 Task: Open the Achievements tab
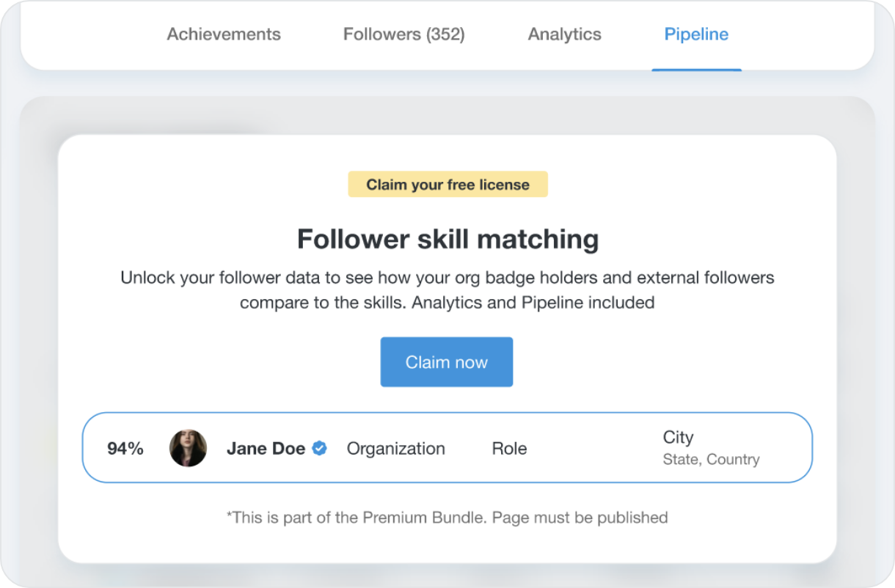coord(224,34)
